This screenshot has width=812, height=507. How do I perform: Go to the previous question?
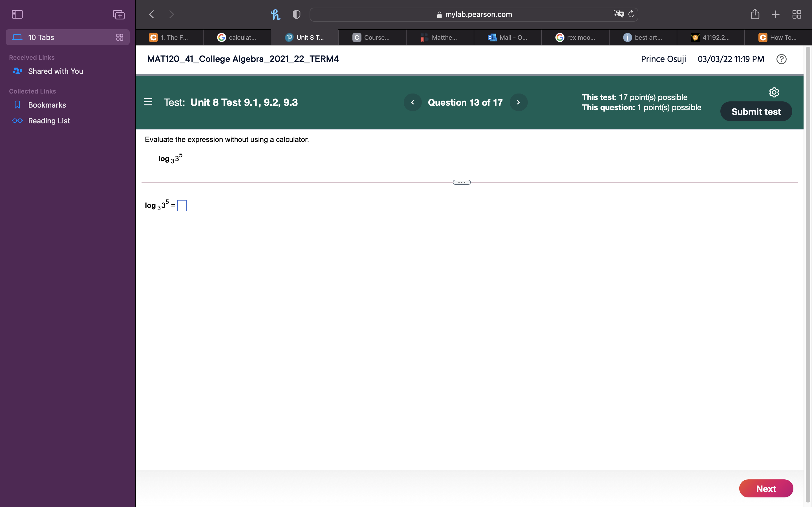412,102
